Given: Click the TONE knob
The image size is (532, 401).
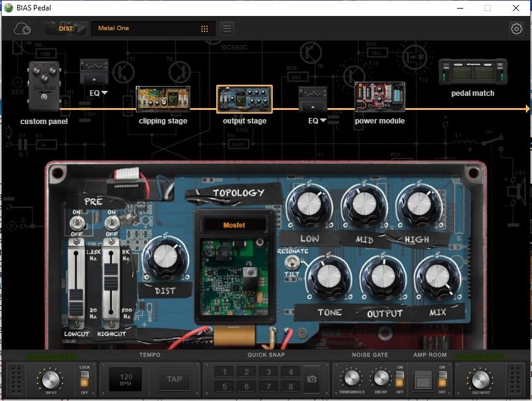Looking at the screenshot, I should click(329, 278).
